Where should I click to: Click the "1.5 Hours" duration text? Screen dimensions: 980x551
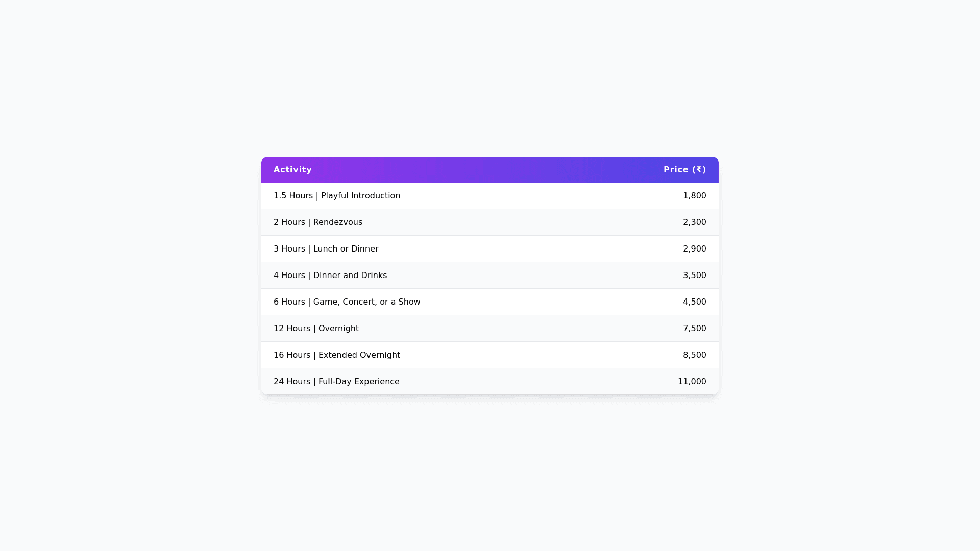[293, 196]
